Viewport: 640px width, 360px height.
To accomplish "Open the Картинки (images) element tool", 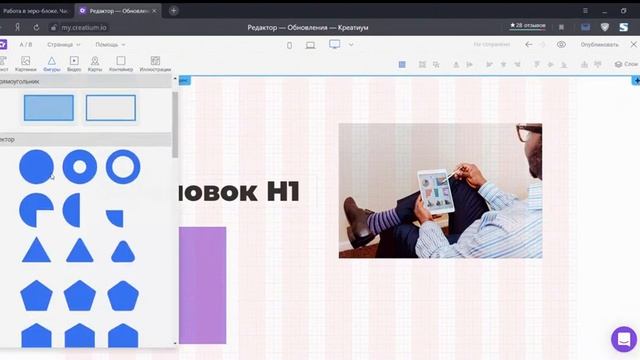I will (25, 64).
